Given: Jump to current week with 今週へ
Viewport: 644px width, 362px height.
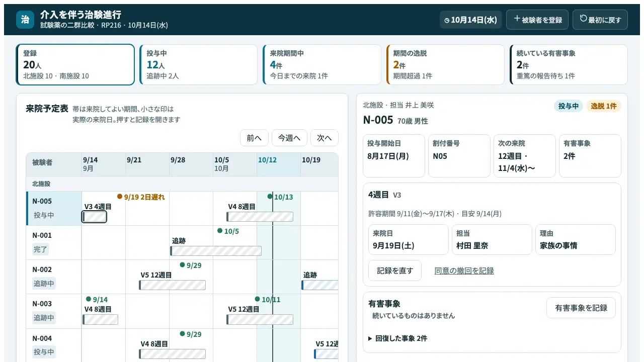Looking at the screenshot, I should point(289,138).
